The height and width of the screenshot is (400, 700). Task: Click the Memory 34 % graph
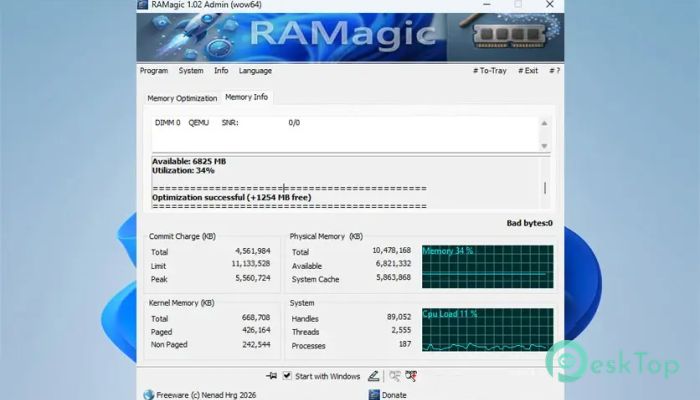488,267
